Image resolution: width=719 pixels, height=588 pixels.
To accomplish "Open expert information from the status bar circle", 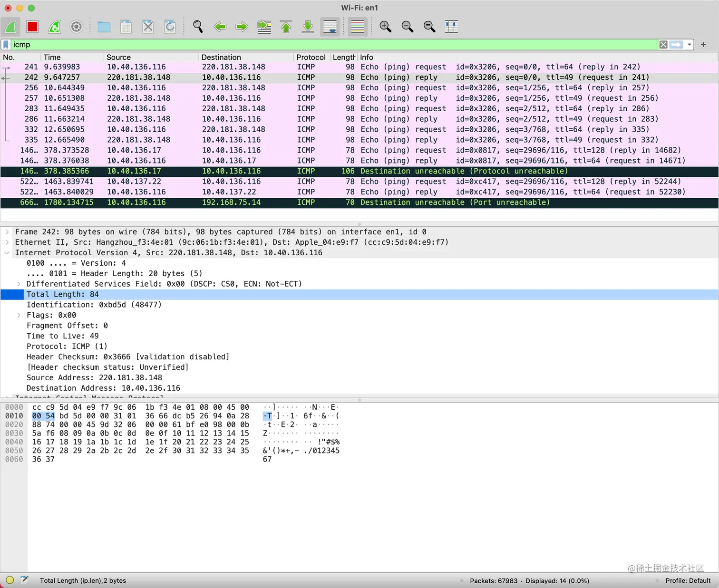I will pyautogui.click(x=10, y=580).
